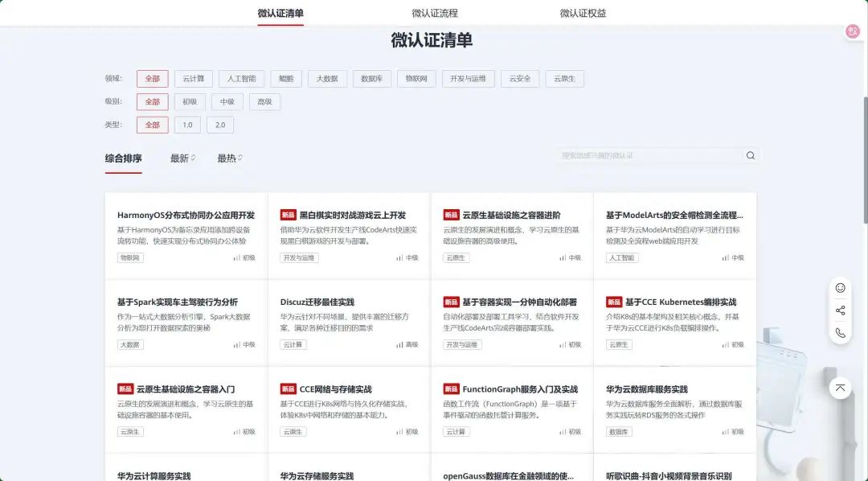Click 开发与运维 tag on 黑白棋 card

(x=299, y=257)
